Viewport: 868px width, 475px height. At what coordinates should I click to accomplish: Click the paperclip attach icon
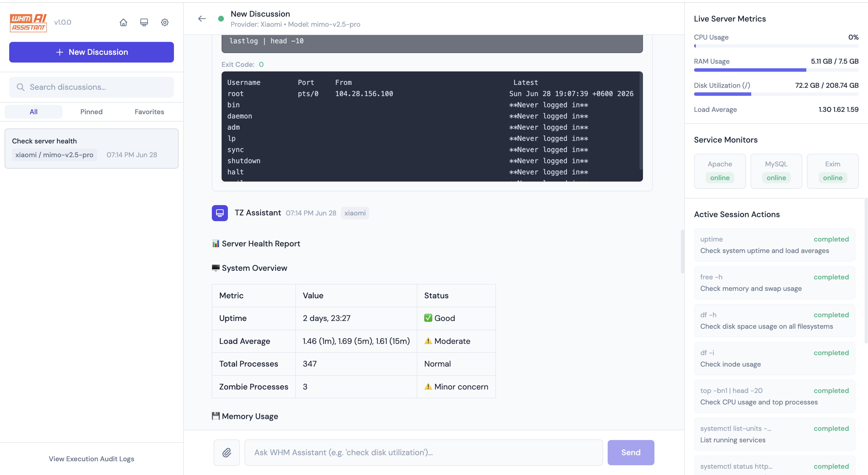227,452
